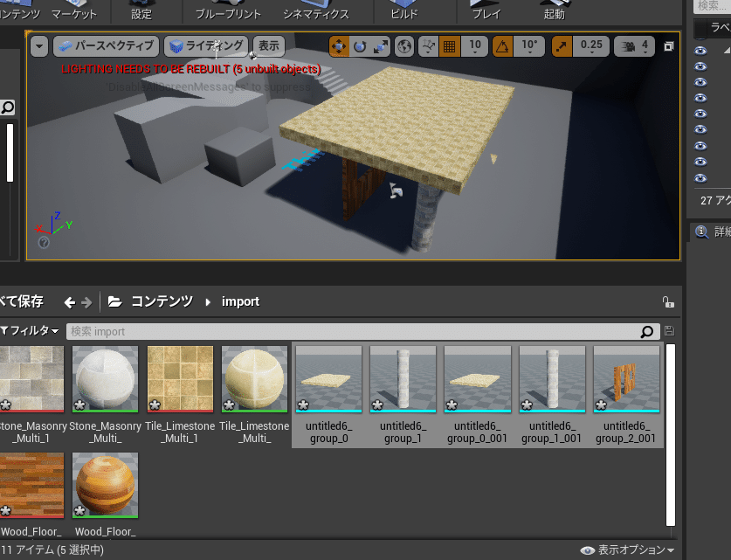Screen dimensions: 731x560
Task: Open viewport options dropdown arrow
Action: [x=39, y=46]
